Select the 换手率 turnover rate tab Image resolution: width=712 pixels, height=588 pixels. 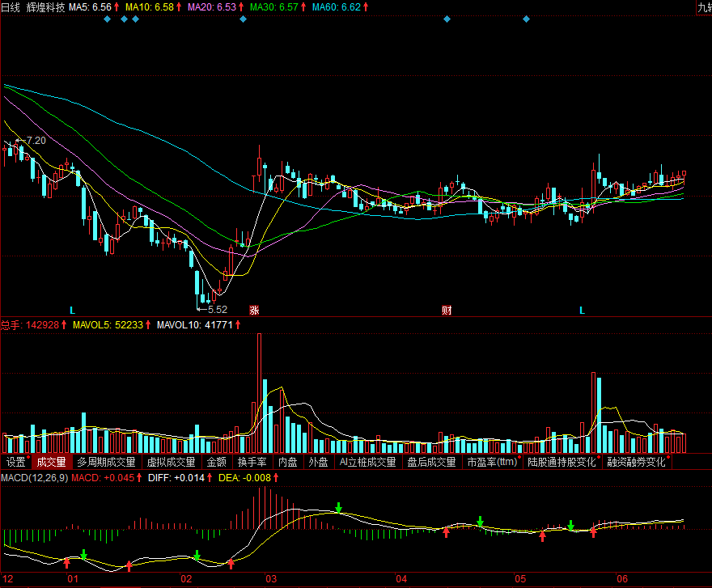(x=252, y=463)
